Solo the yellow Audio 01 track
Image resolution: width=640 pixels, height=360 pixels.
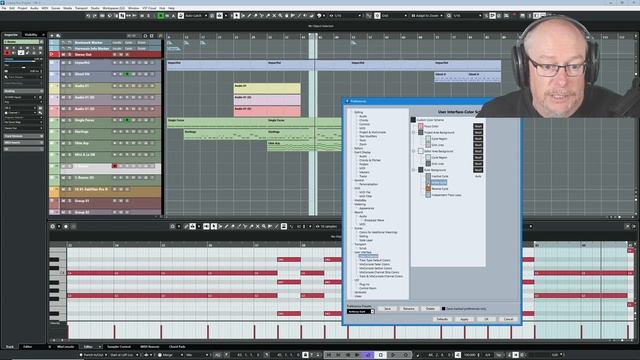click(69, 86)
